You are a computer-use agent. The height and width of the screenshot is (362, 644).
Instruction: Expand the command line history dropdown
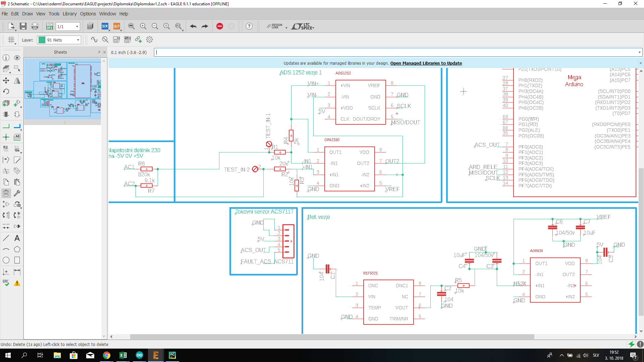[x=639, y=52]
